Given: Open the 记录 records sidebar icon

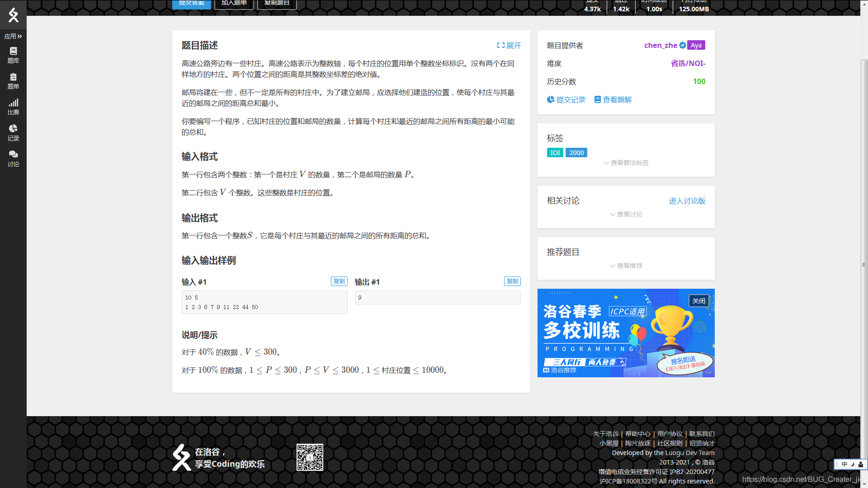Looking at the screenshot, I should point(13,133).
